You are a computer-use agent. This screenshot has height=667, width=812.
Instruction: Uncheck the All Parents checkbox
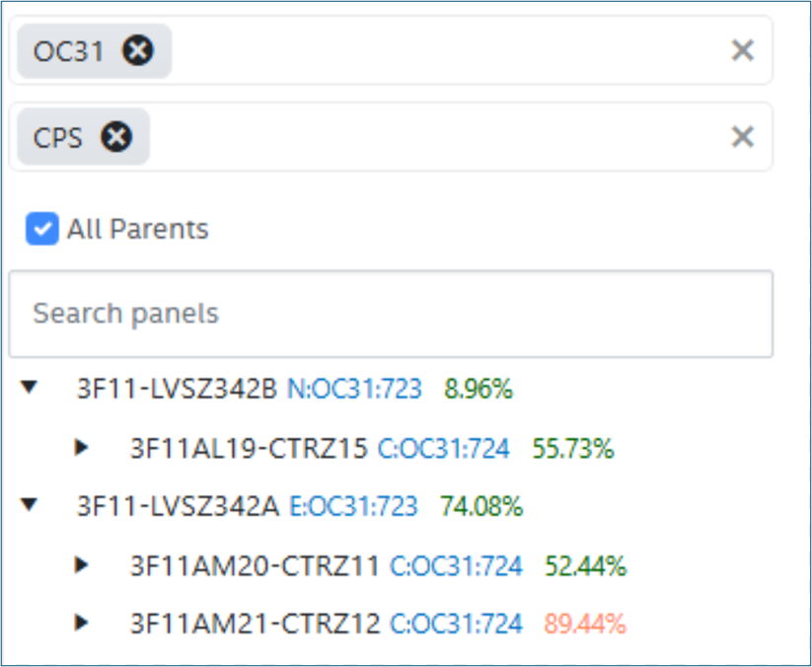point(42,230)
